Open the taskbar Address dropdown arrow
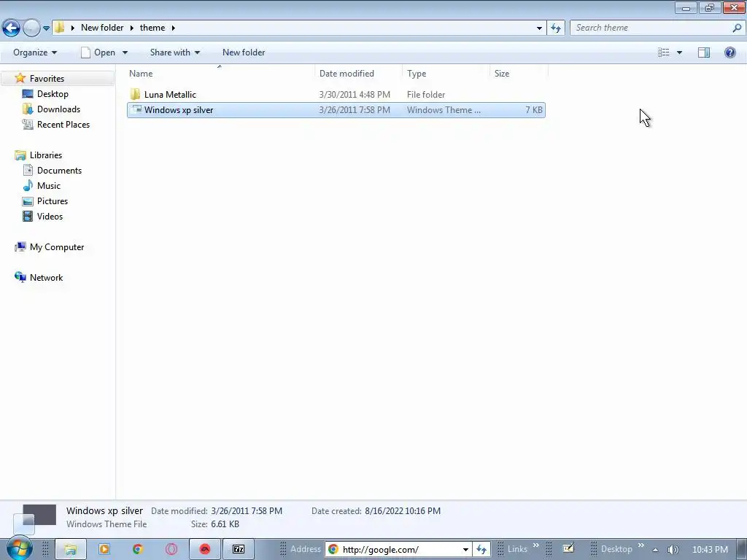This screenshot has height=560, width=747. coord(465,550)
